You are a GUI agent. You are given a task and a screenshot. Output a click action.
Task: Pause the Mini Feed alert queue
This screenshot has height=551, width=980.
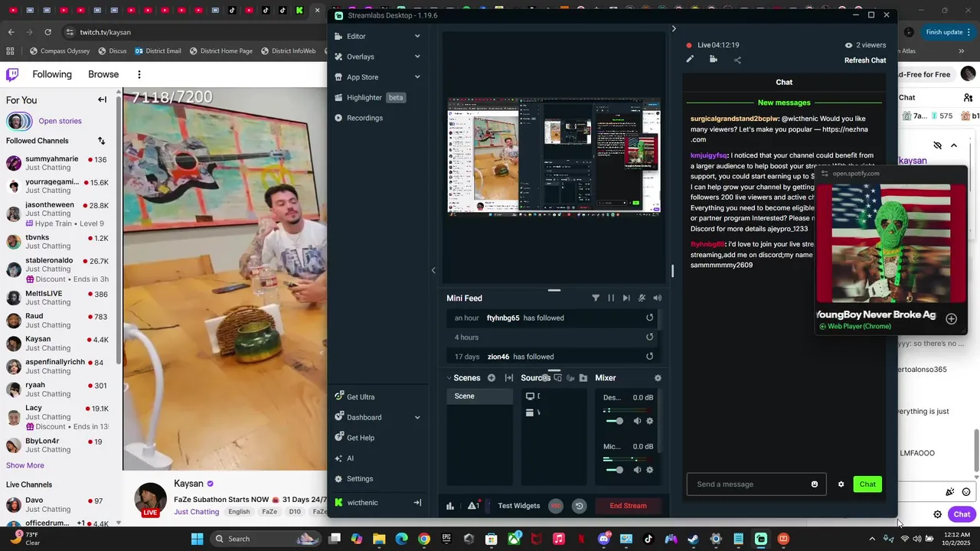(x=611, y=298)
